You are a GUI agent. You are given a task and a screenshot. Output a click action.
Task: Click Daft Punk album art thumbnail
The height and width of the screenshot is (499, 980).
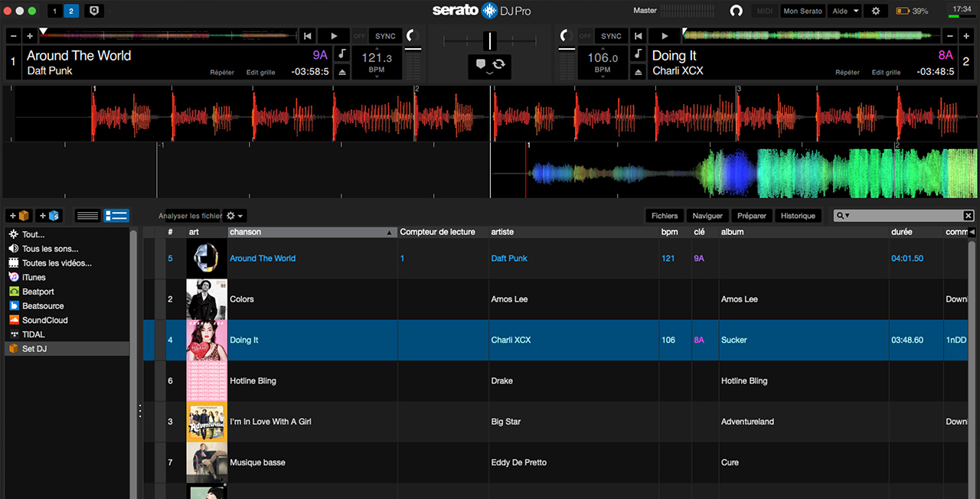(x=207, y=258)
